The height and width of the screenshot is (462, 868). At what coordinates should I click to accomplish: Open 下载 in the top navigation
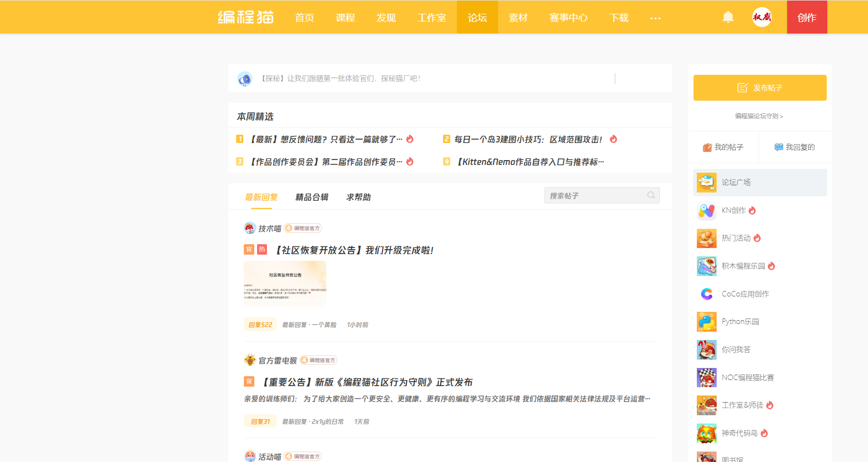point(619,18)
